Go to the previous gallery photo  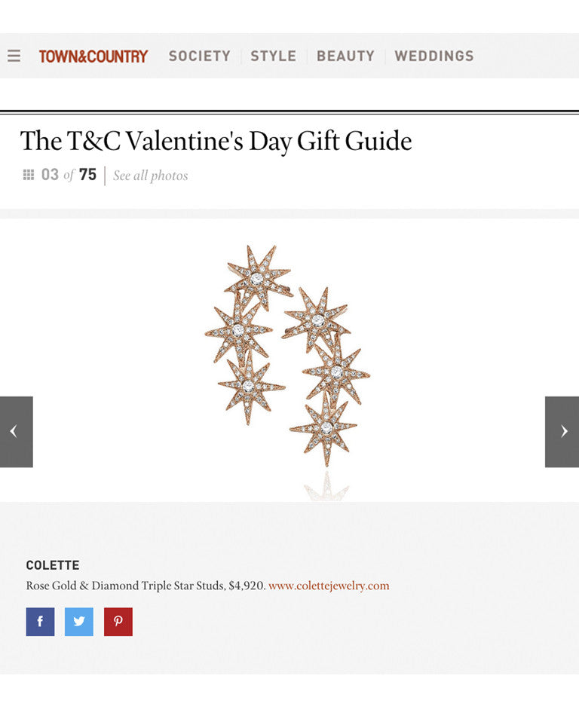pyautogui.click(x=17, y=432)
